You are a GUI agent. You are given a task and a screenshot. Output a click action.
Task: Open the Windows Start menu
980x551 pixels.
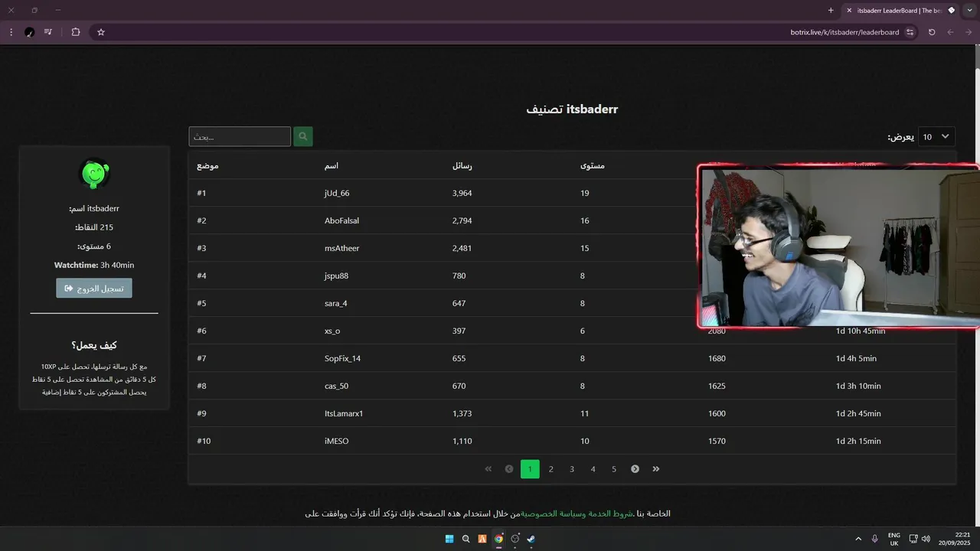449,539
